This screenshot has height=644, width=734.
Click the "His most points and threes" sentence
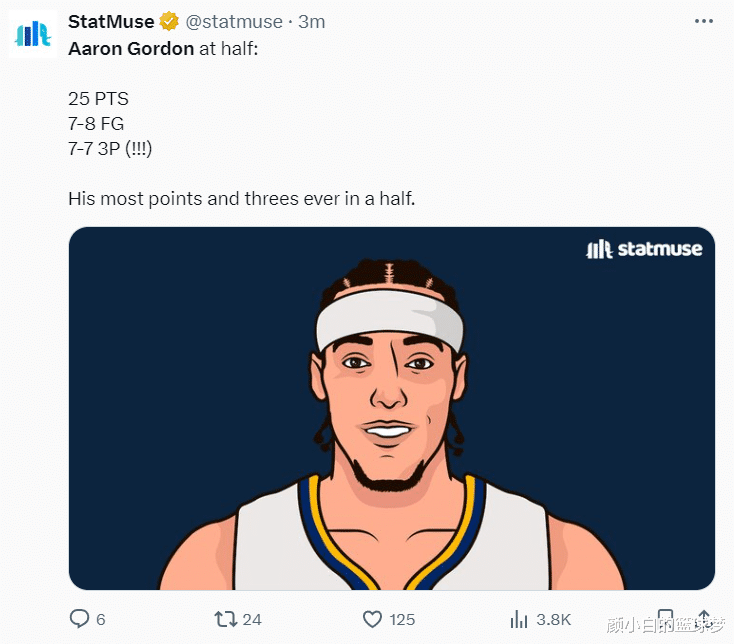click(x=241, y=198)
